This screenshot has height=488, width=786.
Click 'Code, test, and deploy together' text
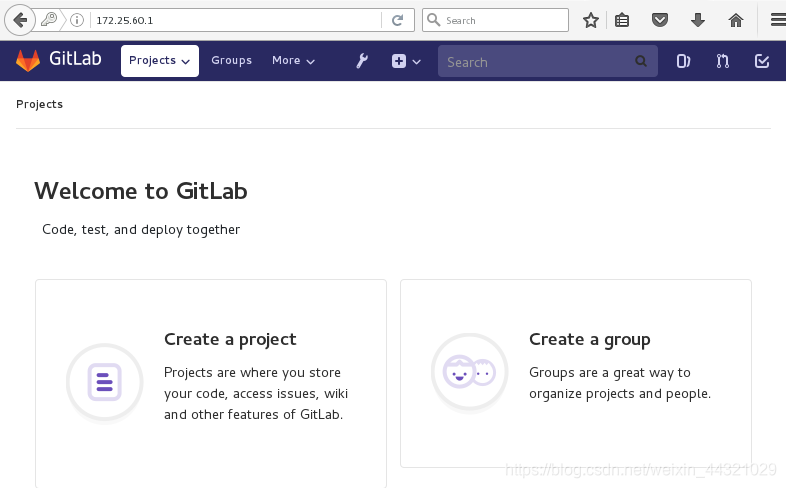click(141, 229)
